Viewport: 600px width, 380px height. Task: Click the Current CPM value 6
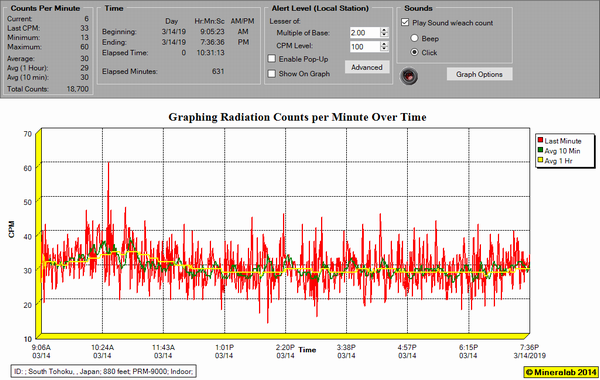(86, 18)
